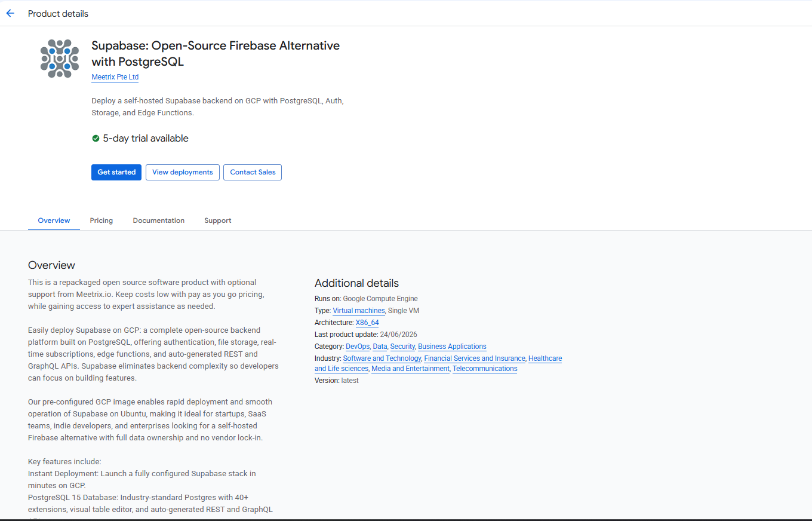The height and width of the screenshot is (521, 812).
Task: Open View deployments
Action: point(183,172)
